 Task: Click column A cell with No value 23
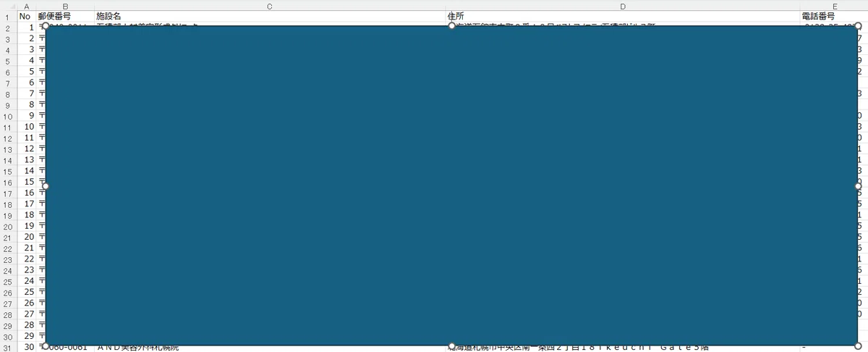tap(27, 271)
